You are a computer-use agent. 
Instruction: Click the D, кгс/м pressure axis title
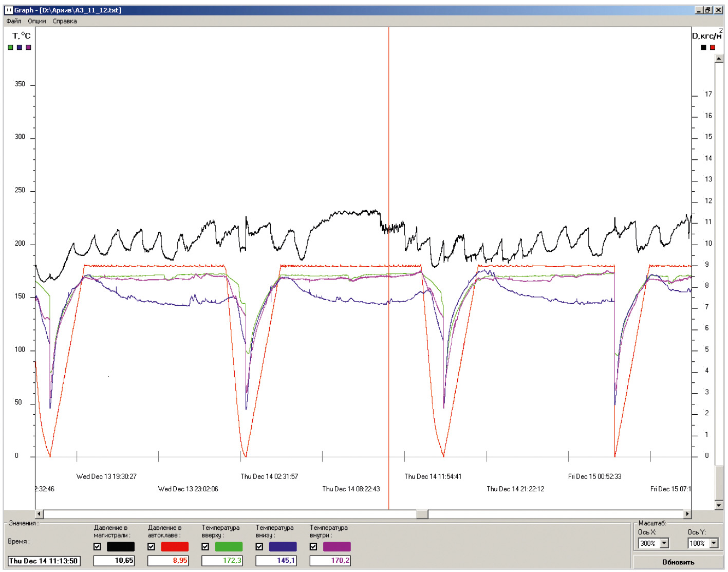707,35
